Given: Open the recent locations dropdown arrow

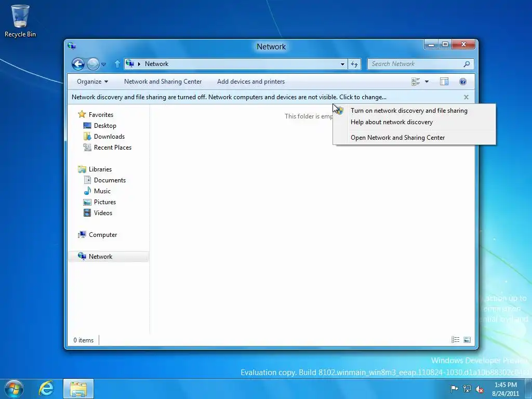Looking at the screenshot, I should pos(104,64).
